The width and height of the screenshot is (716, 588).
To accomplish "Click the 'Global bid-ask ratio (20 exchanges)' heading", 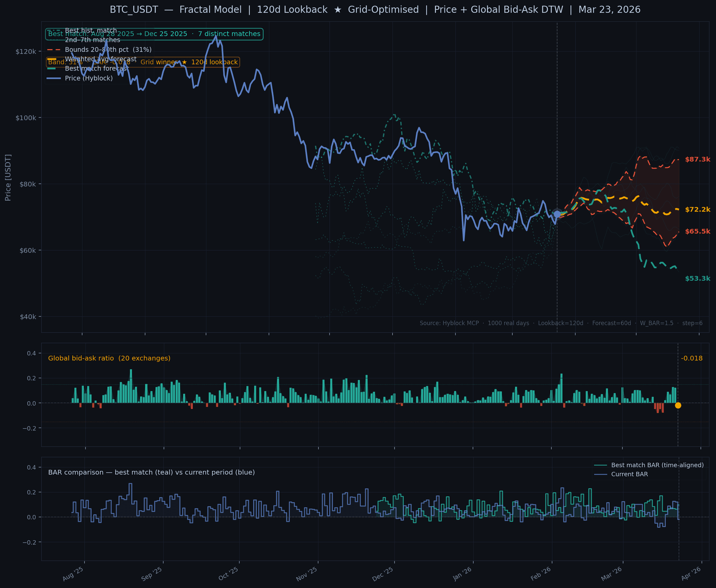I will tap(109, 358).
